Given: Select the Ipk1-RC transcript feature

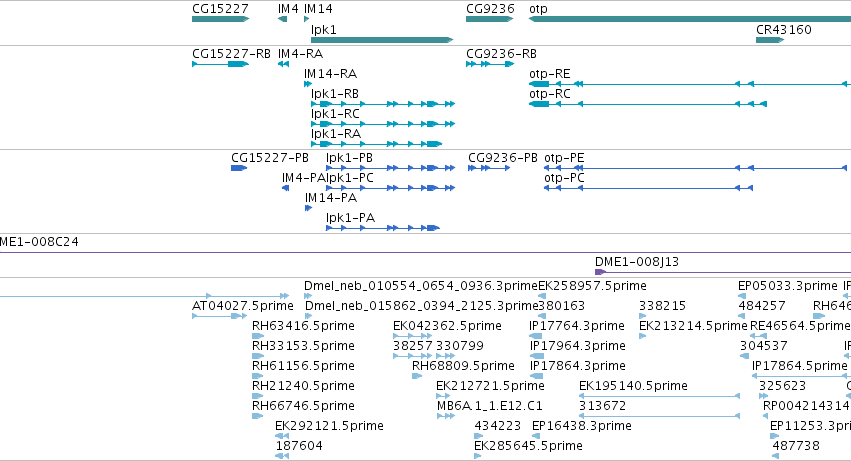Looking at the screenshot, I should 383,124.
